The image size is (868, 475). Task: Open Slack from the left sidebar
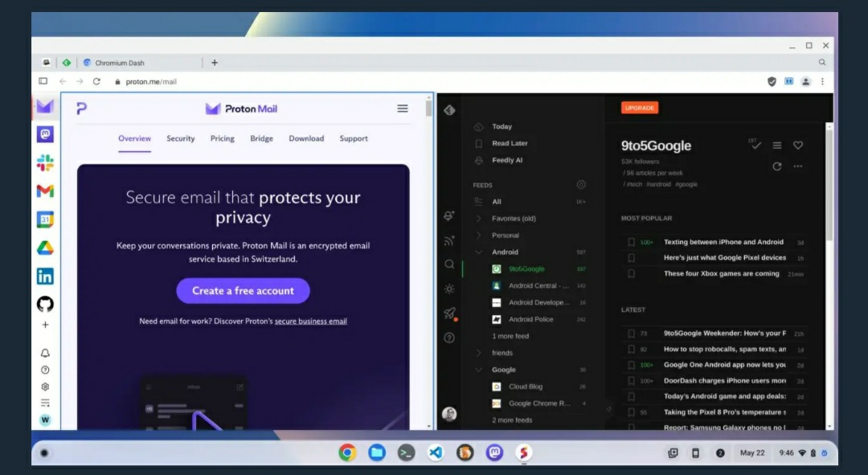(45, 163)
